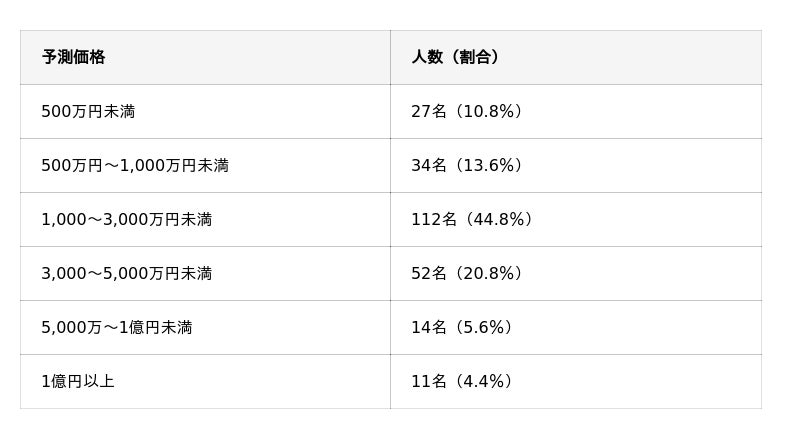Click the 13.6% percentage text
The height and width of the screenshot is (439, 800).
489,165
